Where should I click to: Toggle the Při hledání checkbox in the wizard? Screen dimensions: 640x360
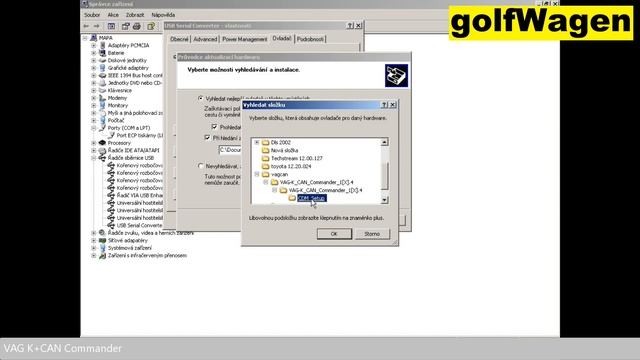(207, 138)
